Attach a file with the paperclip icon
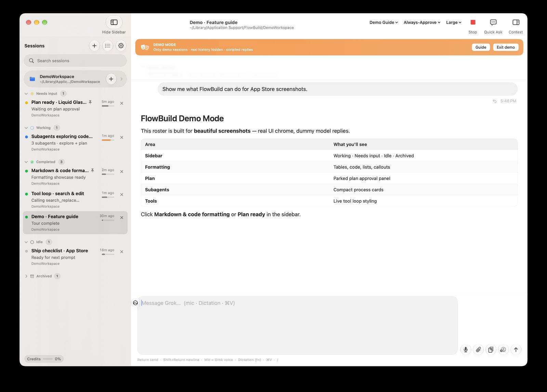The height and width of the screenshot is (392, 547). pyautogui.click(x=478, y=350)
